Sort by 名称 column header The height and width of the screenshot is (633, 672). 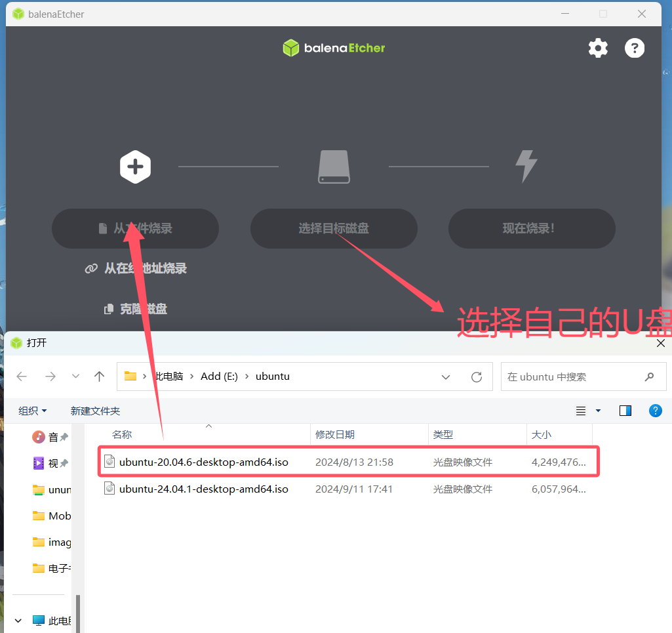tap(122, 435)
